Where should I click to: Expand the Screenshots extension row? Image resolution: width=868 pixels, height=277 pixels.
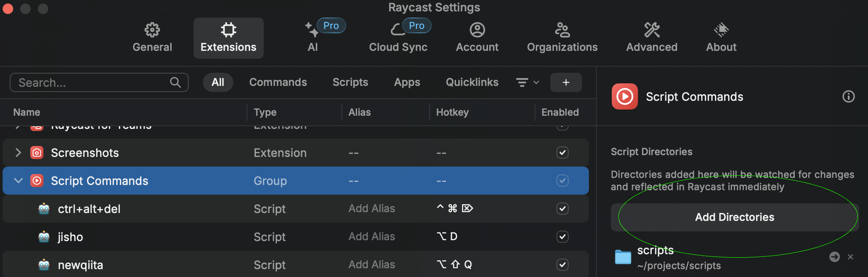(x=18, y=153)
